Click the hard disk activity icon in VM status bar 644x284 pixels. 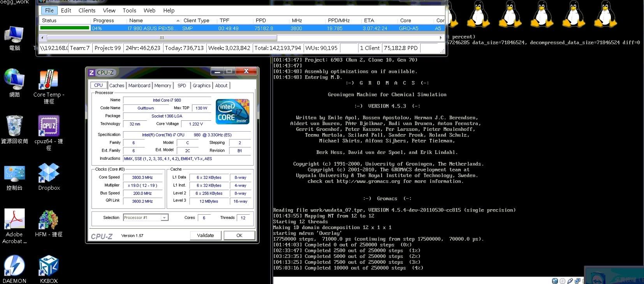[555, 281]
